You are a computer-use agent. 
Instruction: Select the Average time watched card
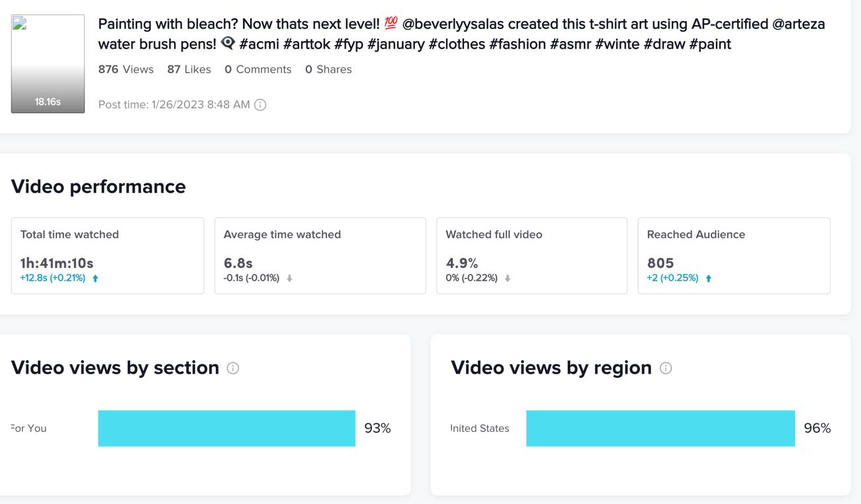click(x=320, y=255)
